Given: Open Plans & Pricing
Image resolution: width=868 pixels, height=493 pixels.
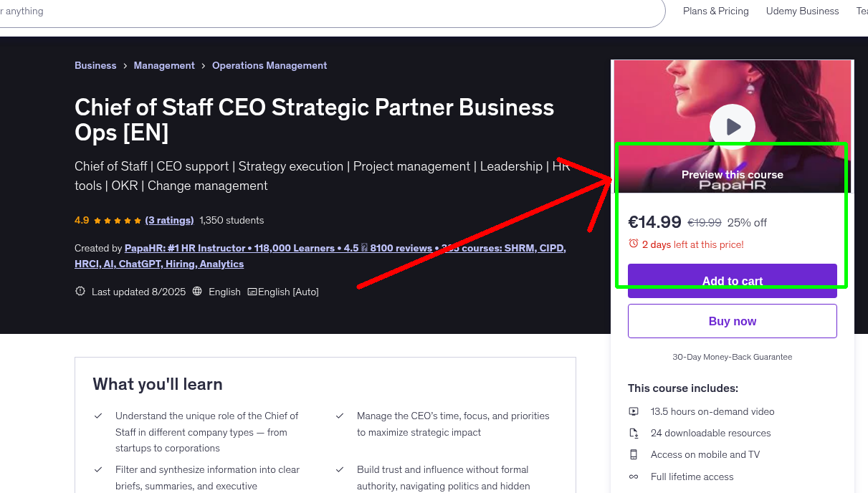Looking at the screenshot, I should [715, 11].
